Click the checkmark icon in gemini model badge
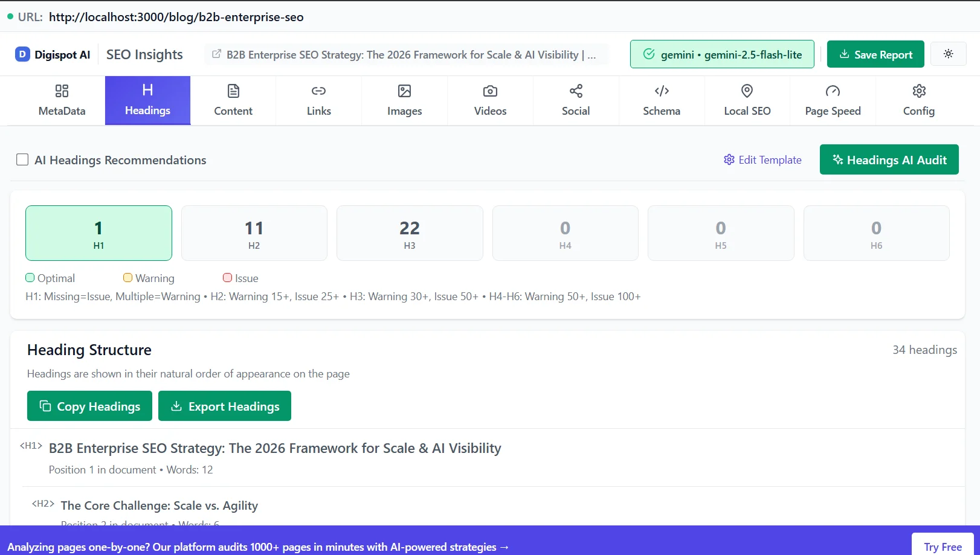Viewport: 980px width, 555px height. (649, 54)
